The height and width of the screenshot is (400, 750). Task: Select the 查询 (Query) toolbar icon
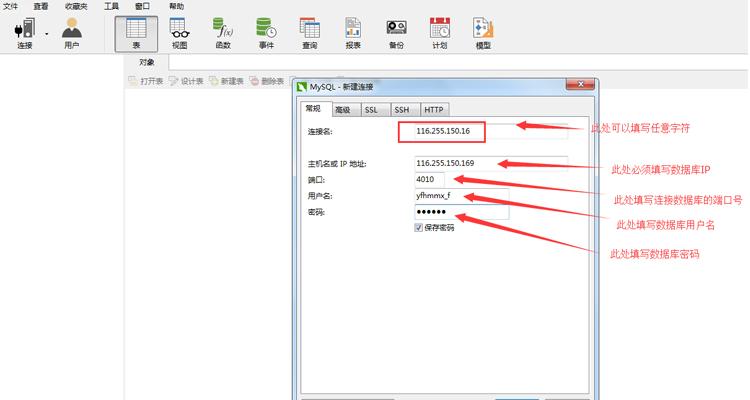pyautogui.click(x=309, y=33)
